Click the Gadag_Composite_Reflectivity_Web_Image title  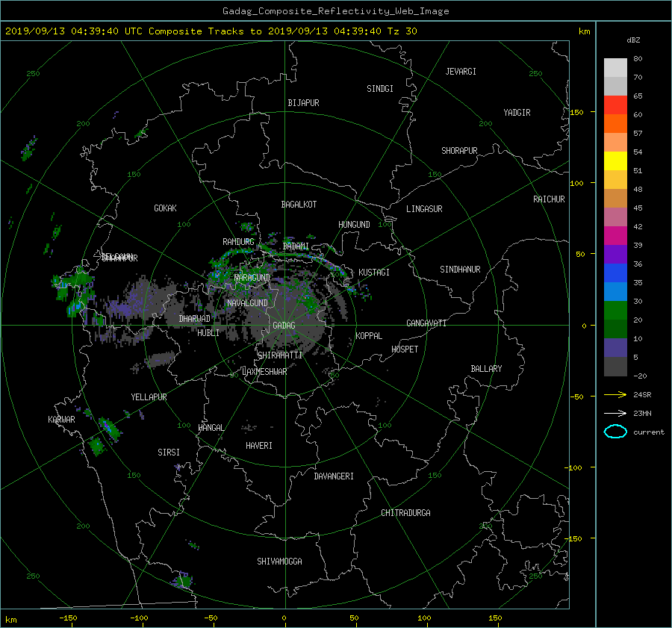(335, 11)
